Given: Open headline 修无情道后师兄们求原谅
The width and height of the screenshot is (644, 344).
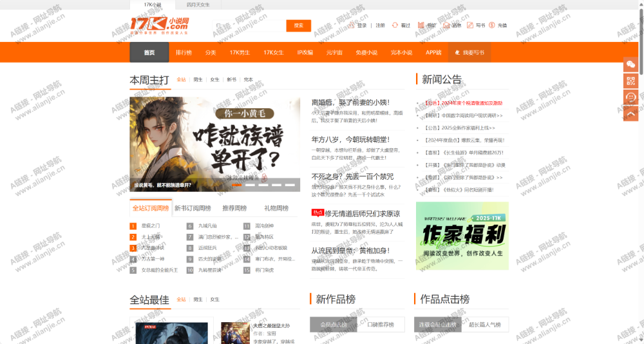Looking at the screenshot, I should pyautogui.click(x=362, y=213).
